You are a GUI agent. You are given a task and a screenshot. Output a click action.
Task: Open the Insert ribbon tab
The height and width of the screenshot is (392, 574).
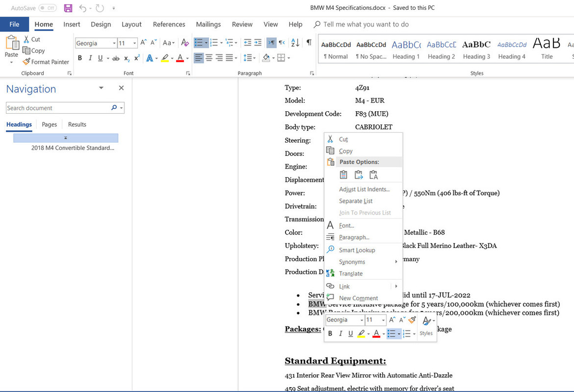coord(72,24)
